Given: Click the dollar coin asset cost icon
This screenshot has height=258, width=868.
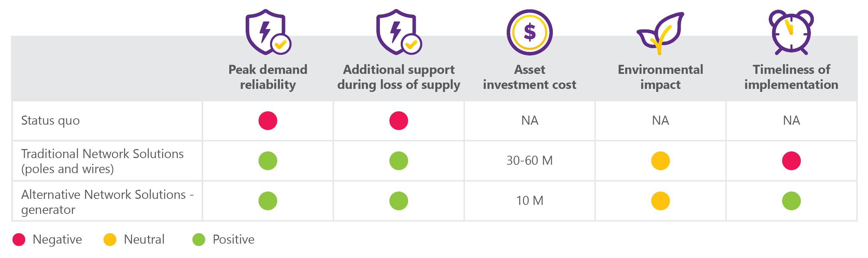Looking at the screenshot, I should coord(529,32).
